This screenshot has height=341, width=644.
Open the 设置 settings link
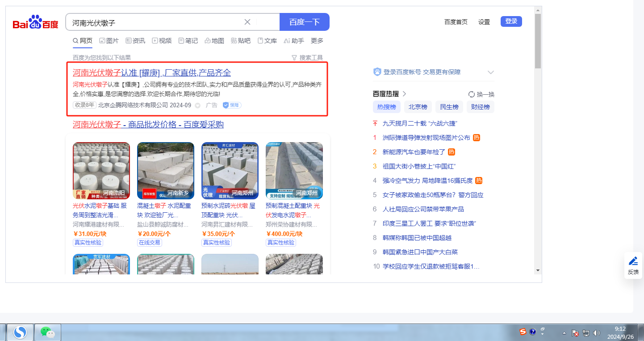tap(484, 22)
